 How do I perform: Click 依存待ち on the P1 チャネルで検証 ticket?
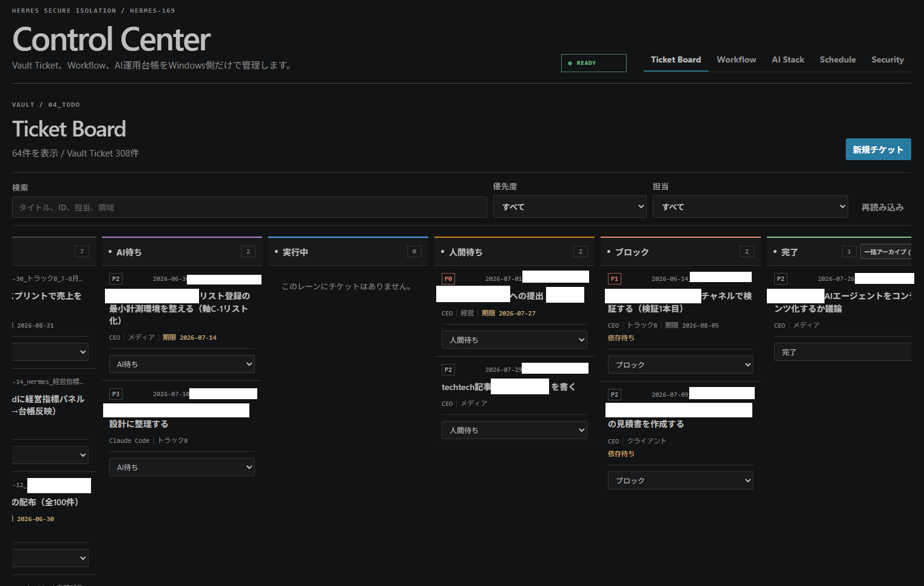[621, 338]
